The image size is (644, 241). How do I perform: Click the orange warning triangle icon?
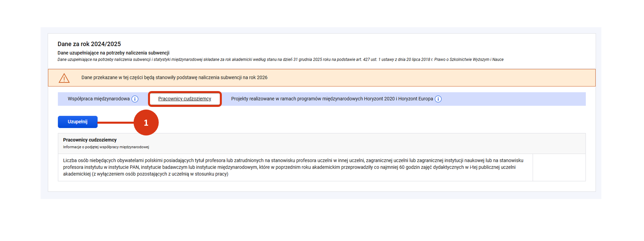(x=64, y=78)
